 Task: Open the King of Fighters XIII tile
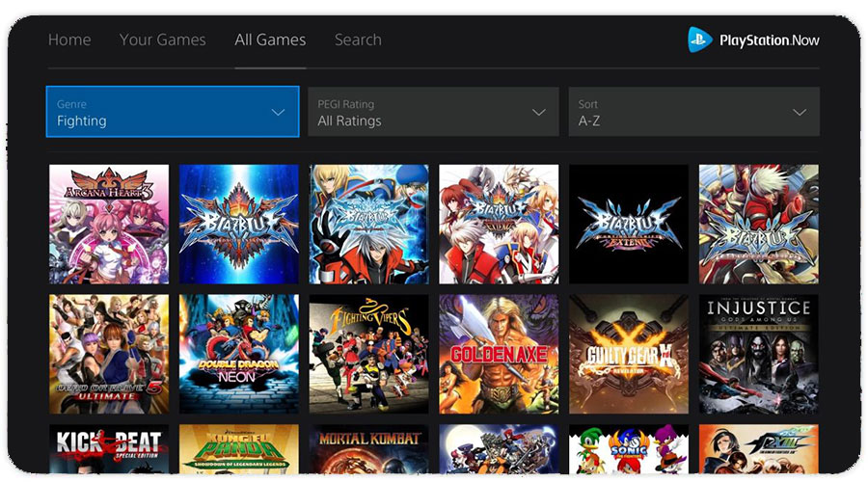(x=759, y=449)
